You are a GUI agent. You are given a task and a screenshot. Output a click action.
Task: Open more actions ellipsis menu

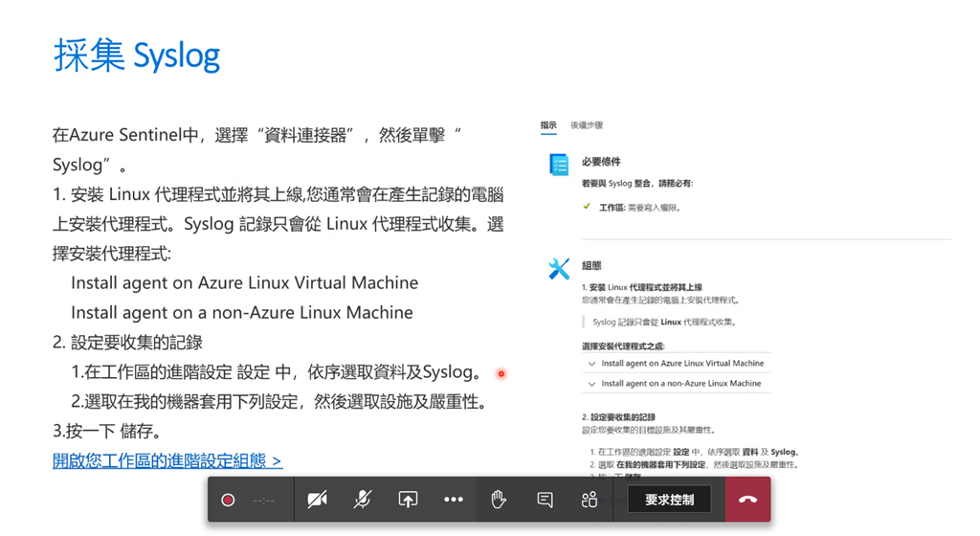pyautogui.click(x=453, y=500)
